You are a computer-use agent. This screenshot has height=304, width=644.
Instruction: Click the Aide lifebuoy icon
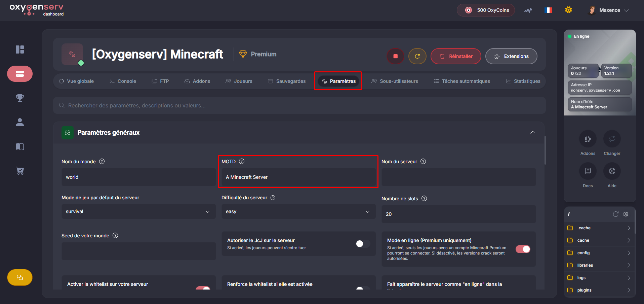[612, 171]
